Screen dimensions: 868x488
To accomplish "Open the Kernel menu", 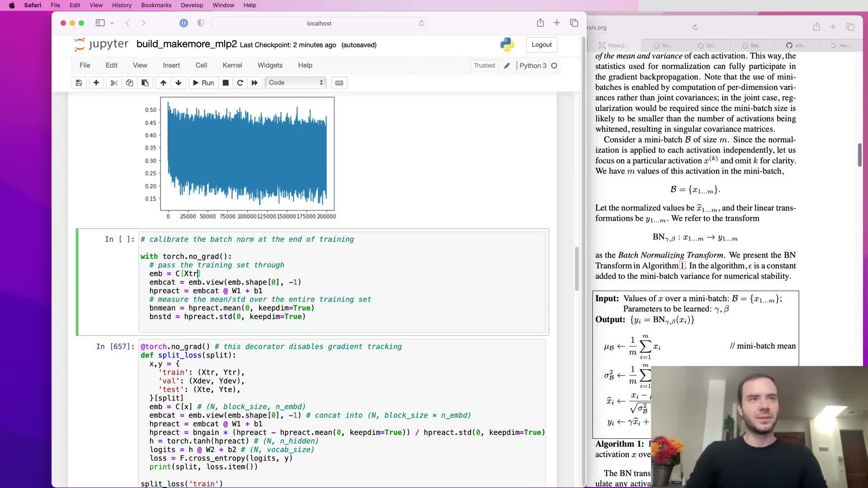I will click(x=232, y=66).
